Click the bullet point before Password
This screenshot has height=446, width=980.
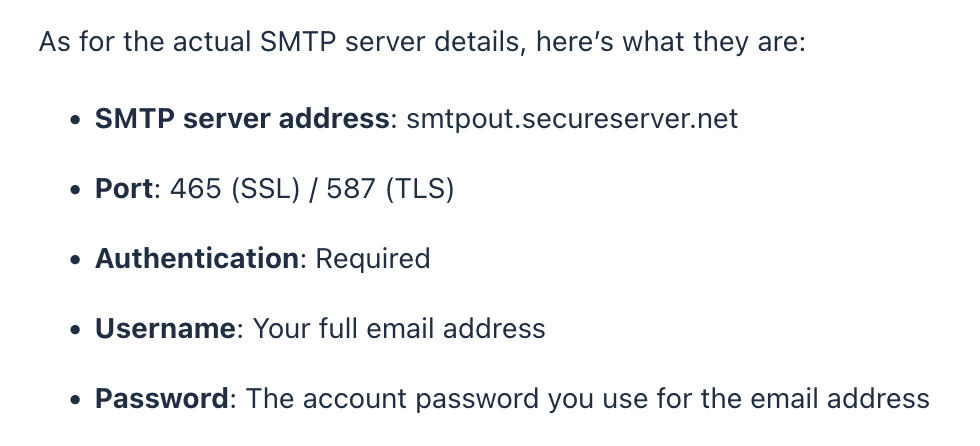pos(74,401)
